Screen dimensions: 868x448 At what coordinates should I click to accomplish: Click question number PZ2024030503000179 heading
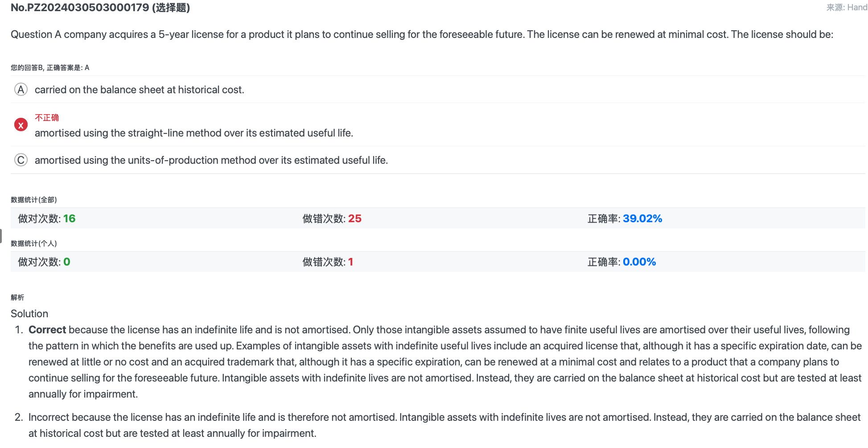(100, 8)
